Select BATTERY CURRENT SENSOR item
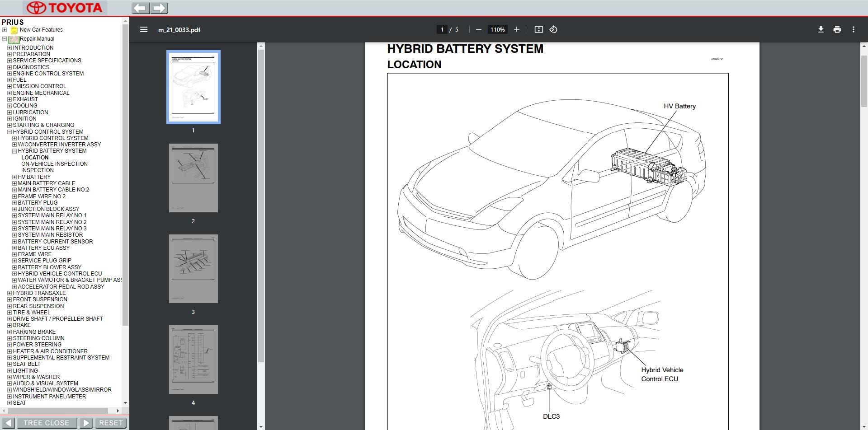Screen dimensions: 868x430 tap(55, 242)
